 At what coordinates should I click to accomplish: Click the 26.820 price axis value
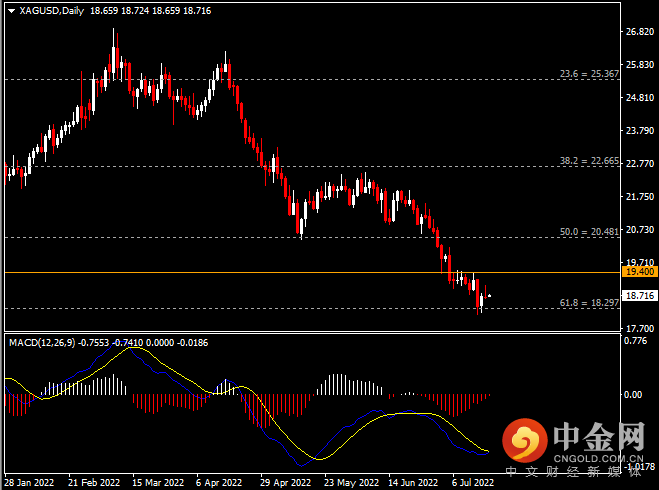(640, 32)
